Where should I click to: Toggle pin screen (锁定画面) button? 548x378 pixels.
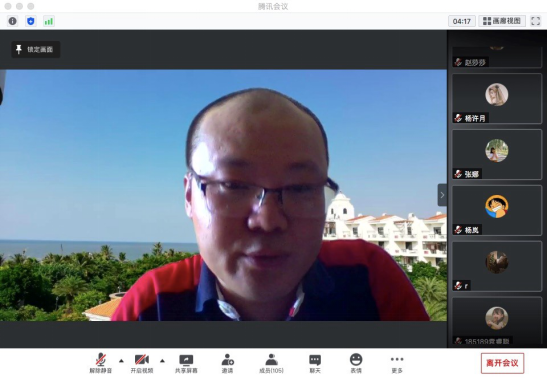(35, 49)
